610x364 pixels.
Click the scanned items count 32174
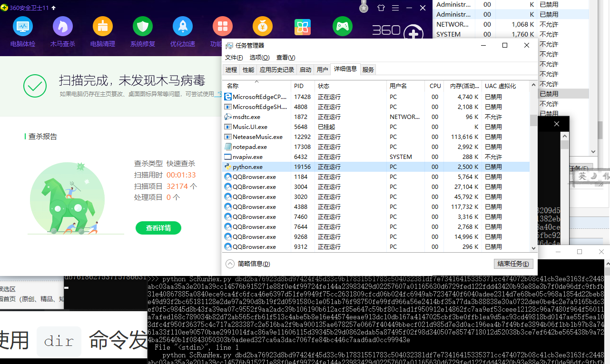pyautogui.click(x=177, y=187)
